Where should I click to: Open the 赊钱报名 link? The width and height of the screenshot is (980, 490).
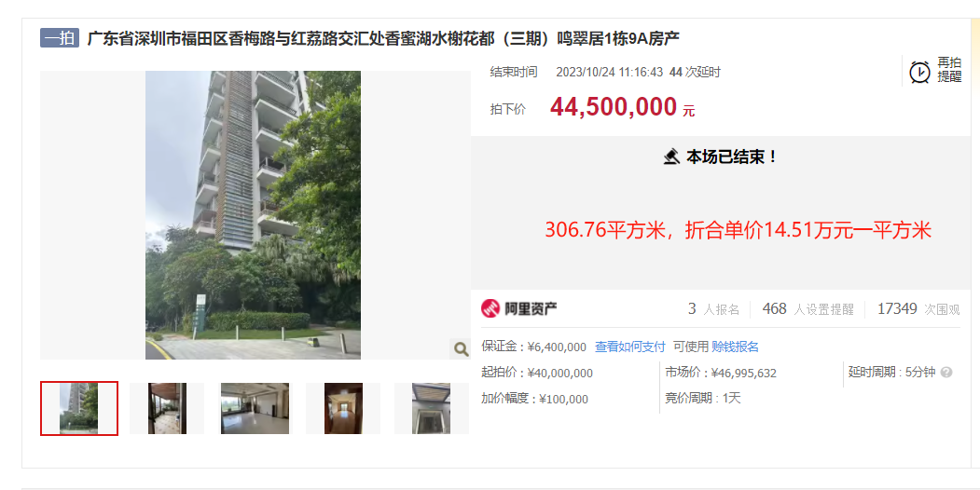[x=735, y=347]
